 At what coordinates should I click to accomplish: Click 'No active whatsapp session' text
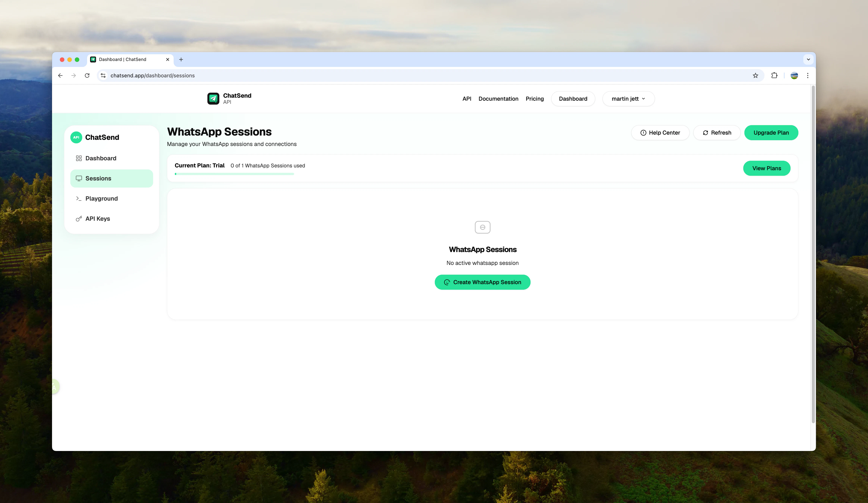(482, 263)
